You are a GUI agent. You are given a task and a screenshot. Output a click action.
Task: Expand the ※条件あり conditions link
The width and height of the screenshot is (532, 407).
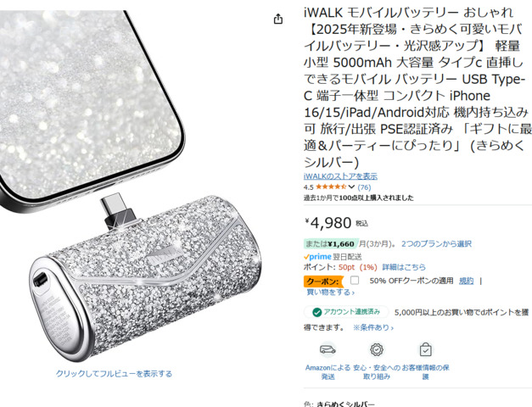373,327
